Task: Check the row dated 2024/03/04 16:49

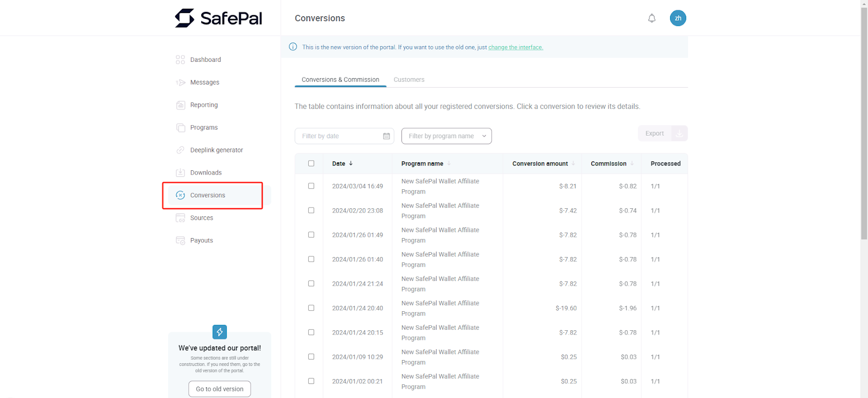Action: (311, 186)
